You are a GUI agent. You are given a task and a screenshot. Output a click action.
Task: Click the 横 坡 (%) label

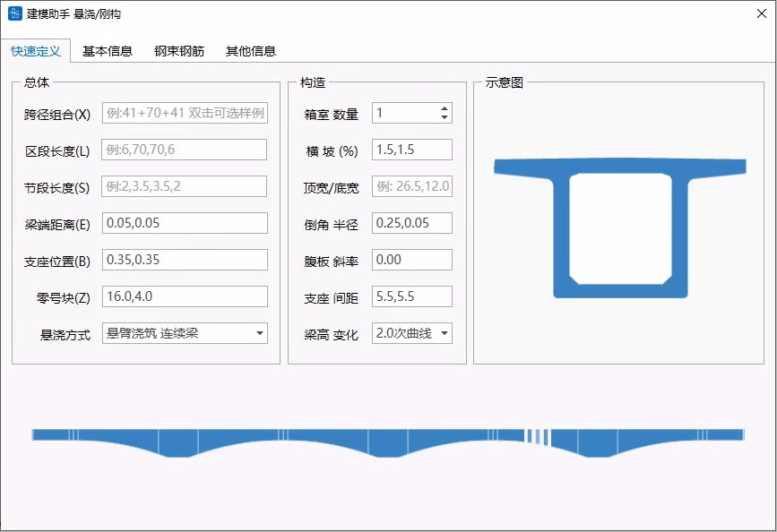[x=332, y=151]
